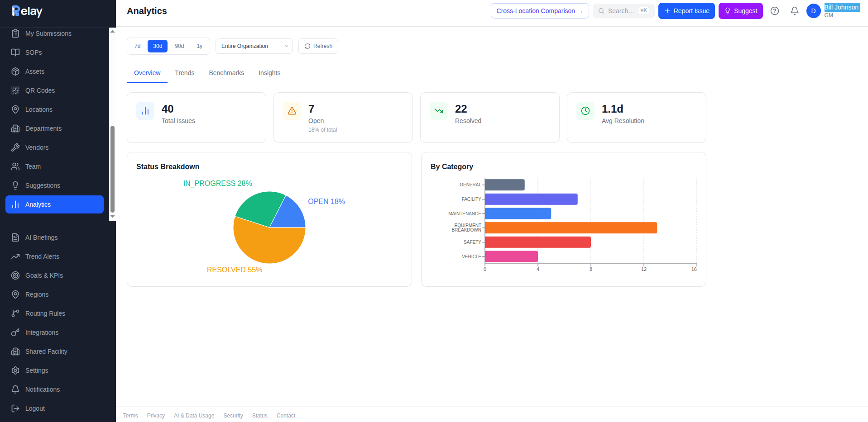The width and height of the screenshot is (868, 422).
Task: Click the Report Issue button
Action: pyautogui.click(x=686, y=11)
